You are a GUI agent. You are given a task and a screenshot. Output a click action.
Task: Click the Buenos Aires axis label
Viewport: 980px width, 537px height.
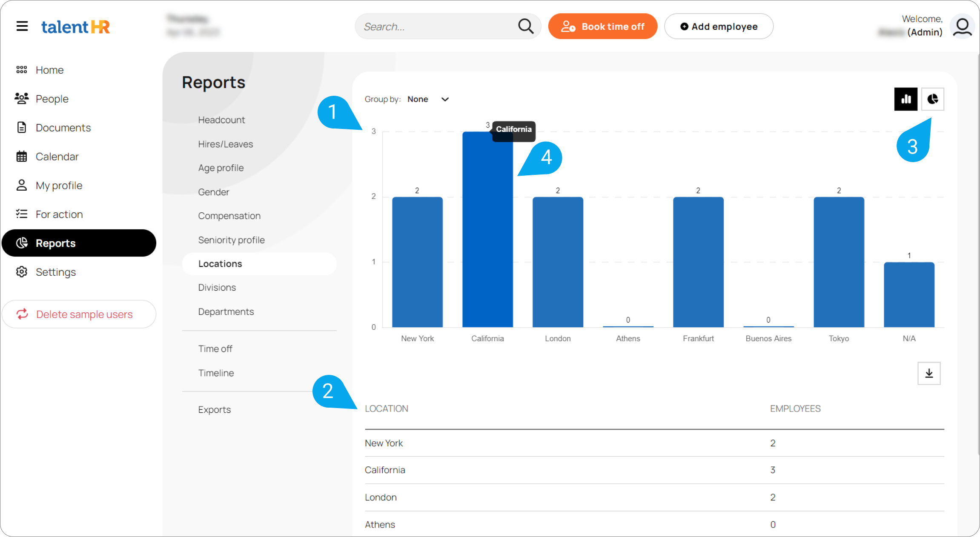(768, 339)
